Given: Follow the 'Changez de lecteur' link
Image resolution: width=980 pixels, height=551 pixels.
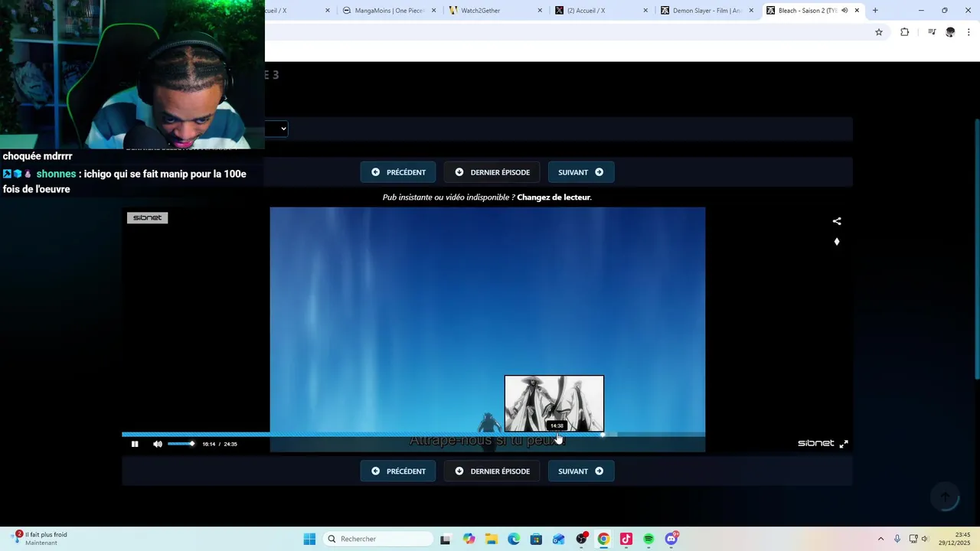Looking at the screenshot, I should [x=554, y=197].
